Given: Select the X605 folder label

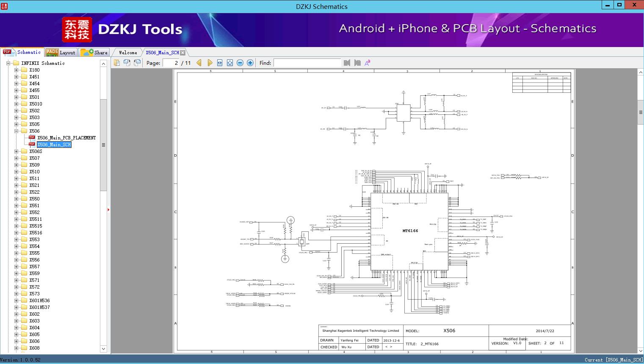Looking at the screenshot, I should coord(34,334).
